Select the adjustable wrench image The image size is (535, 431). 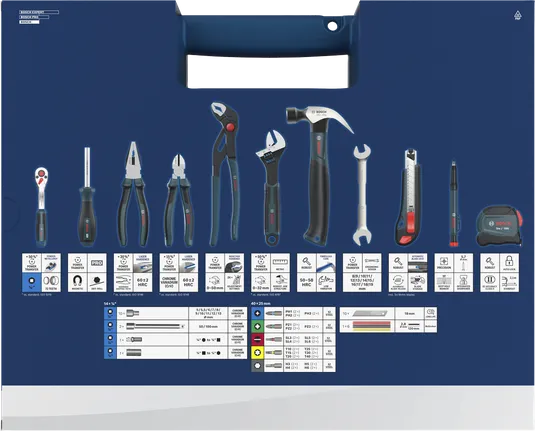point(271,187)
